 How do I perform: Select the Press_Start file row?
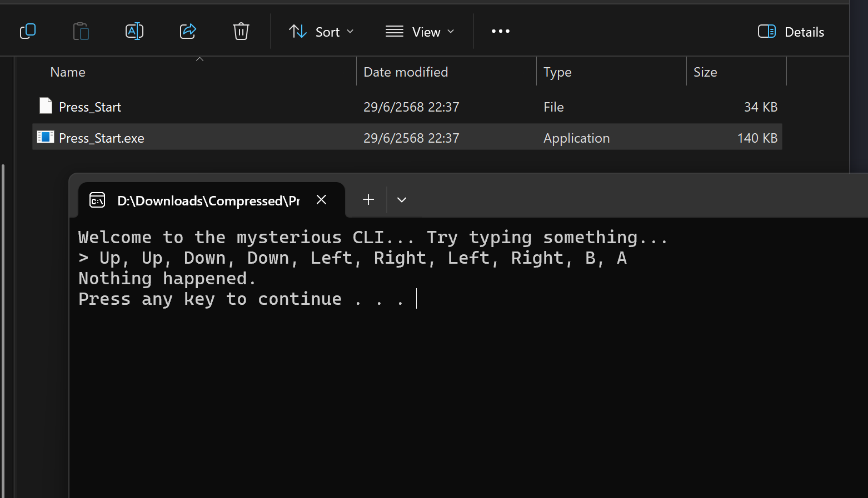click(407, 107)
